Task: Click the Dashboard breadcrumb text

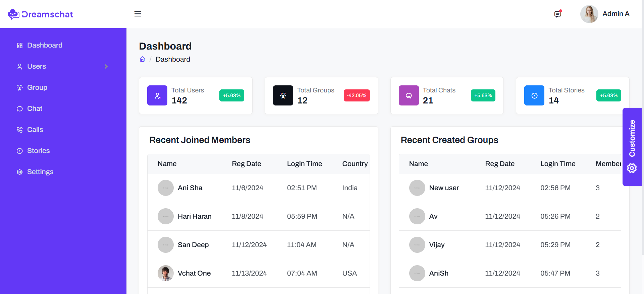Action: [x=173, y=59]
